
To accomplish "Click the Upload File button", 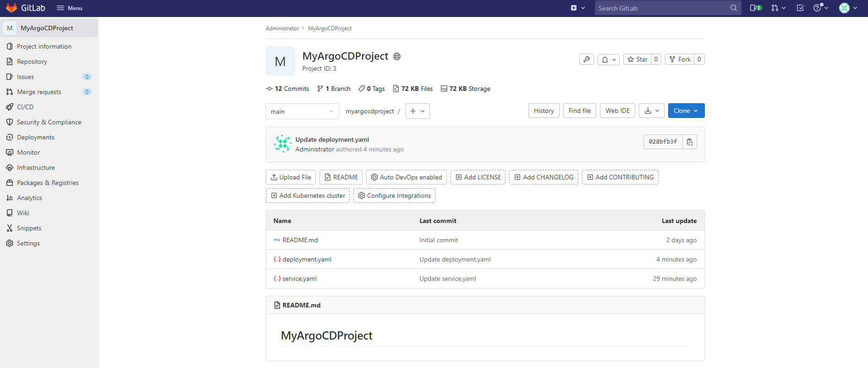I will point(291,177).
